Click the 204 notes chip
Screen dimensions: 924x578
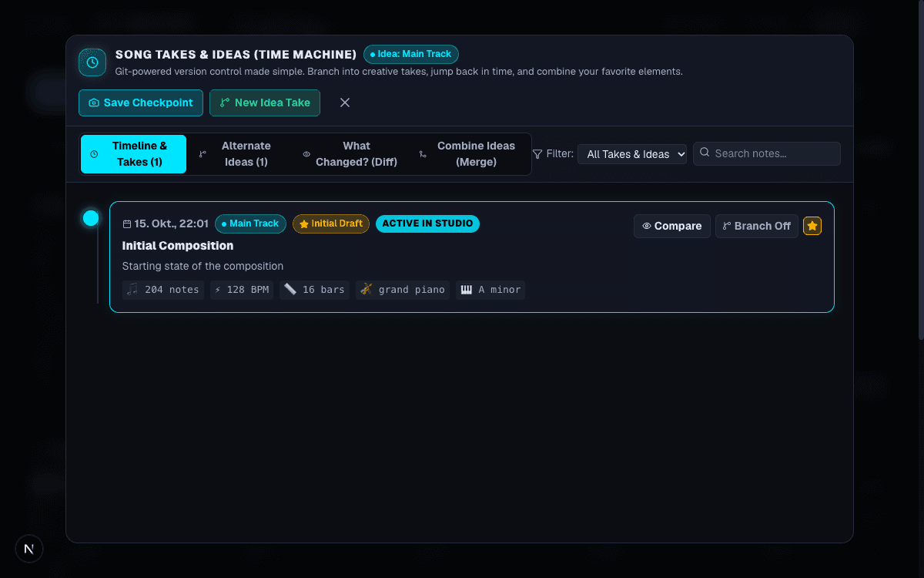pyautogui.click(x=163, y=290)
